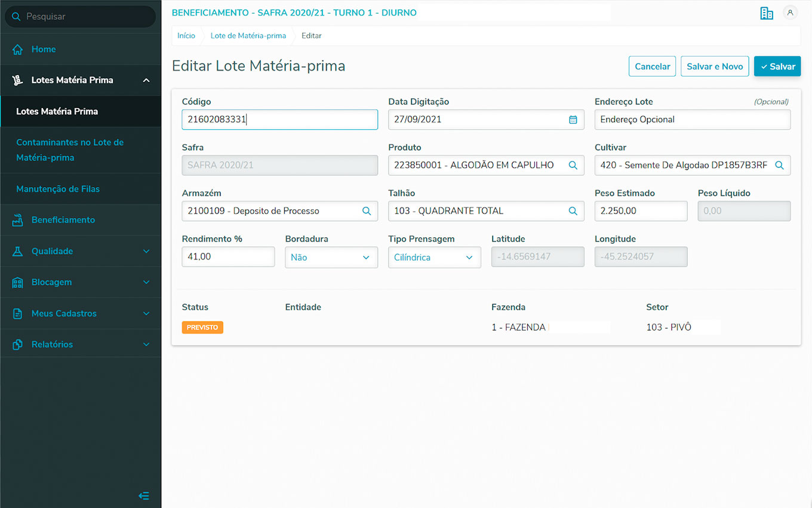Open the user profile avatar icon
This screenshot has height=508, width=812.
point(790,13)
